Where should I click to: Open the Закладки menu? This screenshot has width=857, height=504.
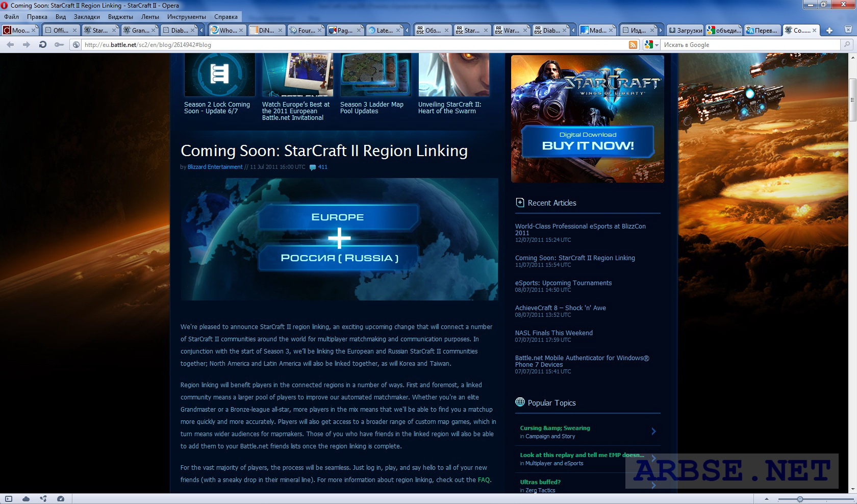coord(87,17)
